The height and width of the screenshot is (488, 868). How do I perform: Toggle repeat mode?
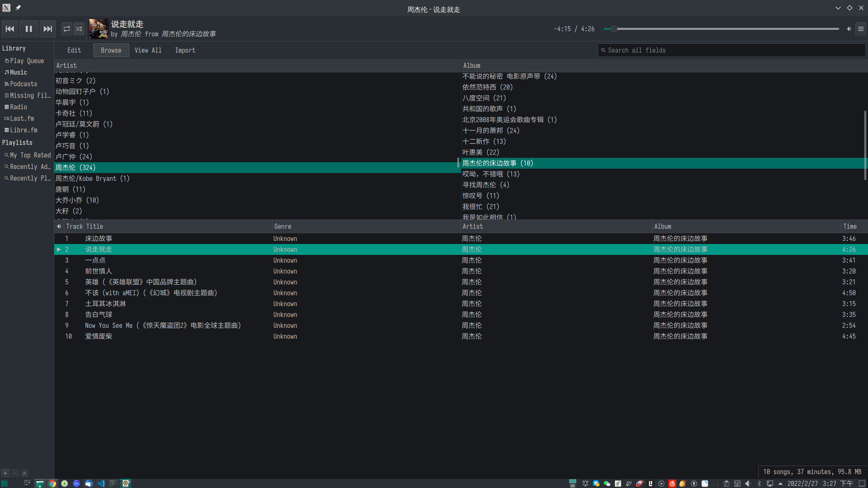(67, 29)
